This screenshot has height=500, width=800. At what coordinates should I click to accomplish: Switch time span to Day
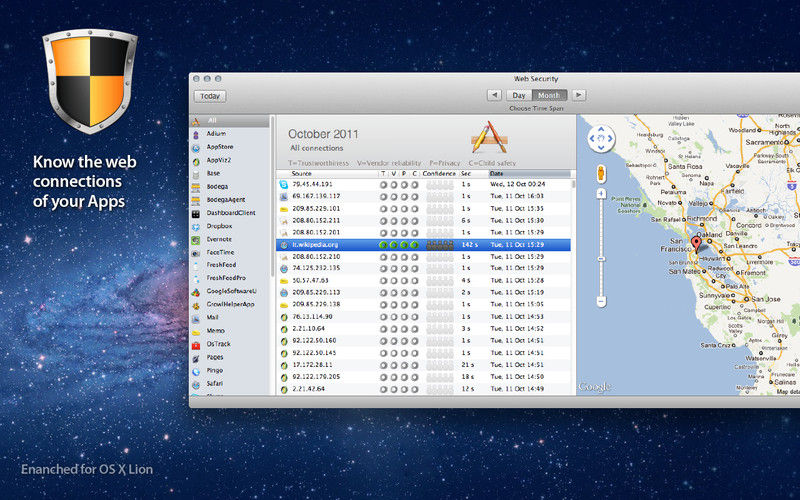pos(519,95)
